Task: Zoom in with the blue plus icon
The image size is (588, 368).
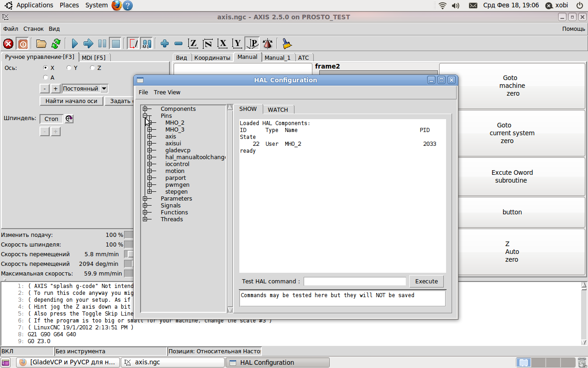Action: pos(165,44)
